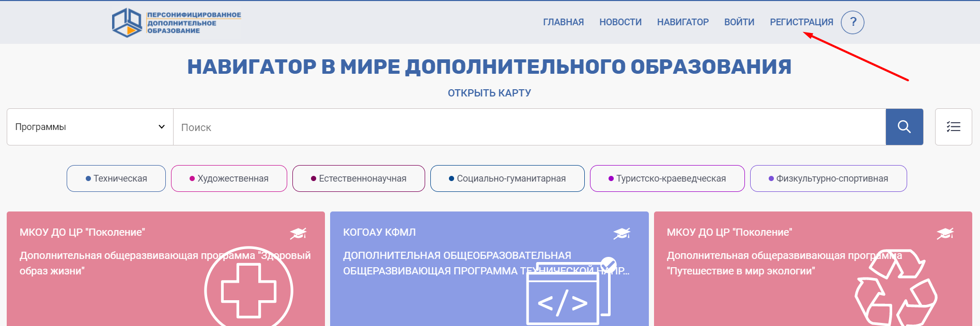Open the ДОПОЛНИТЕЛЬНАЯ ОБЩЕОБРАЗОВАТЕЛЬНАЯ program title

click(486, 263)
